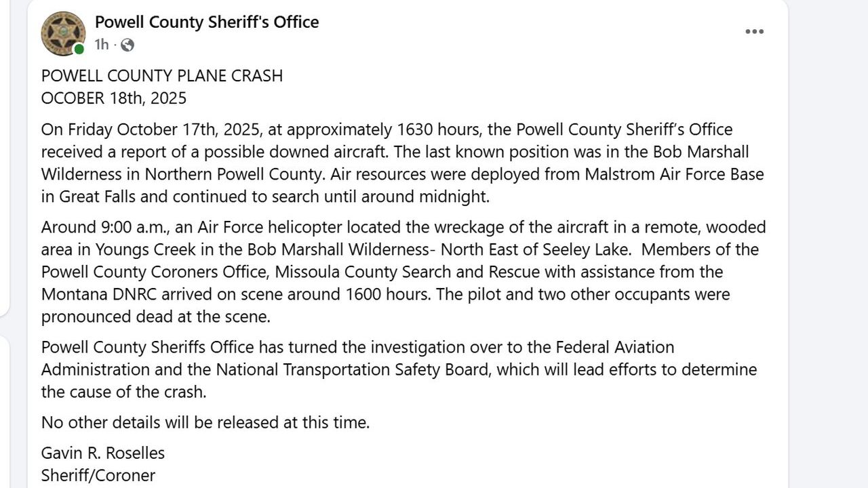Open the three-dot post options menu

click(754, 32)
